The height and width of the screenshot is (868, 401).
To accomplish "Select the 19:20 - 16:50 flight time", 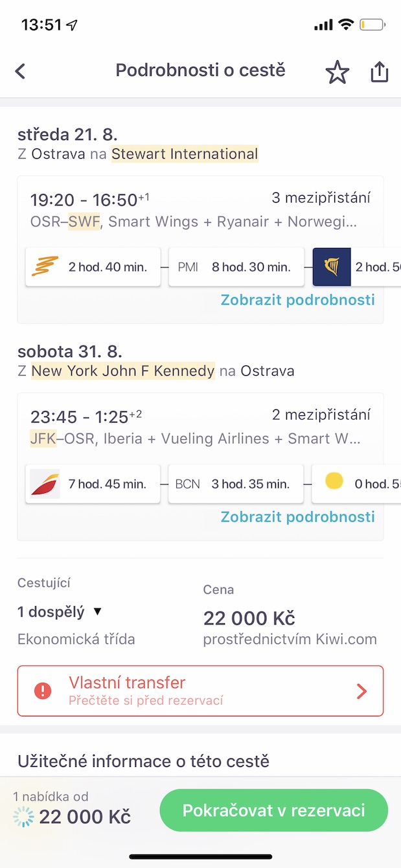I will pyautogui.click(x=84, y=200).
